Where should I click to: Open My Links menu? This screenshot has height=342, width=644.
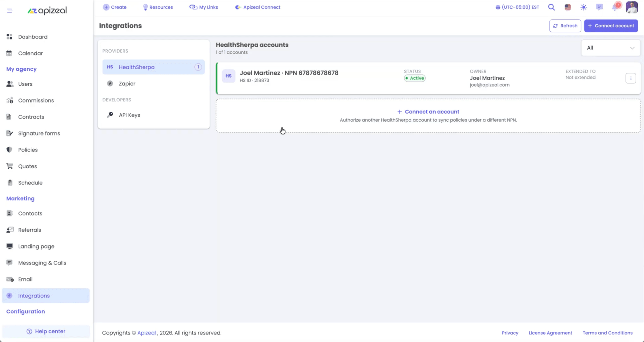[204, 7]
